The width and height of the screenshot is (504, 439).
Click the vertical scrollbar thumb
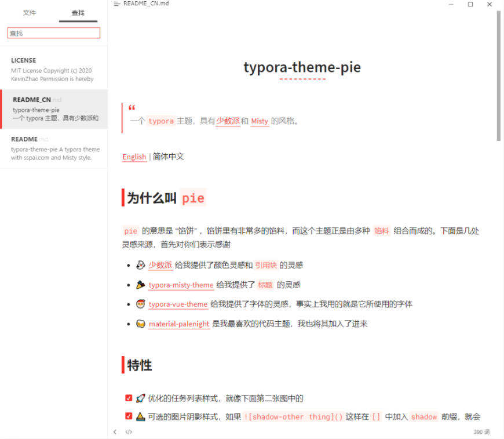(499, 75)
